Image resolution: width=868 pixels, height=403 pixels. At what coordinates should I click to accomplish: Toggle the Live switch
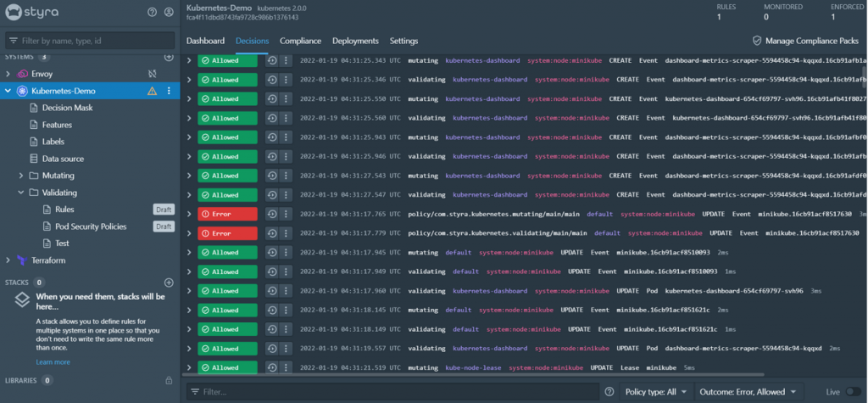click(x=853, y=392)
